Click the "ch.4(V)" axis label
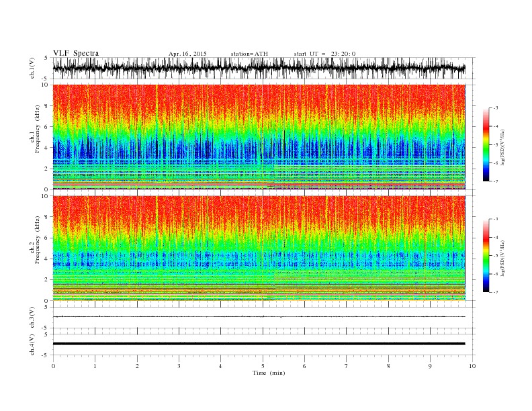Screen dimensions: 532x411 [32, 345]
